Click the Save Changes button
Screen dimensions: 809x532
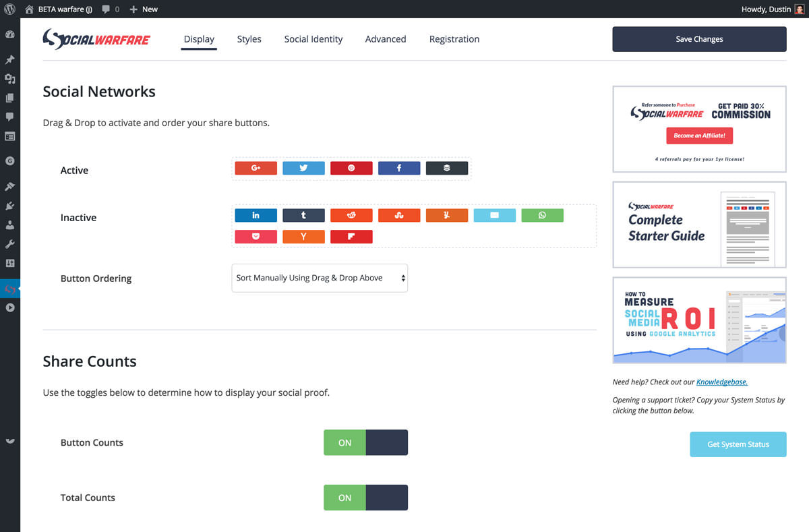(x=699, y=39)
